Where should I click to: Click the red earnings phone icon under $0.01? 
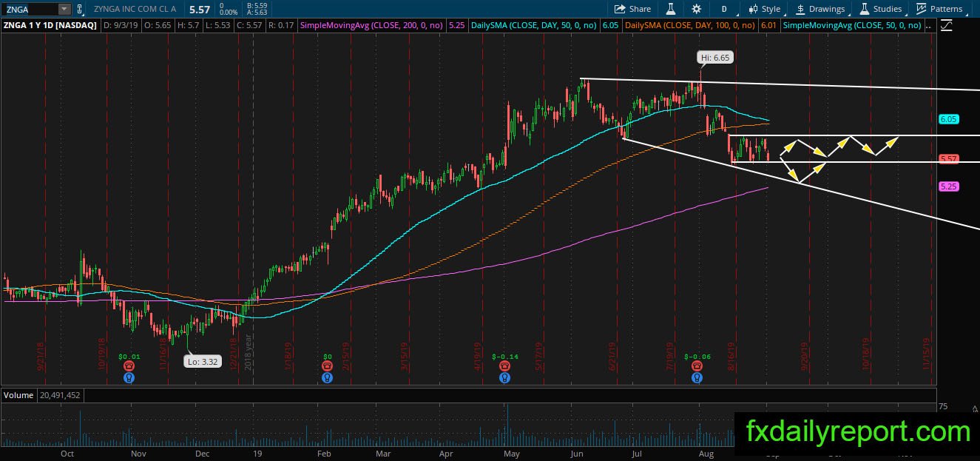coord(129,366)
